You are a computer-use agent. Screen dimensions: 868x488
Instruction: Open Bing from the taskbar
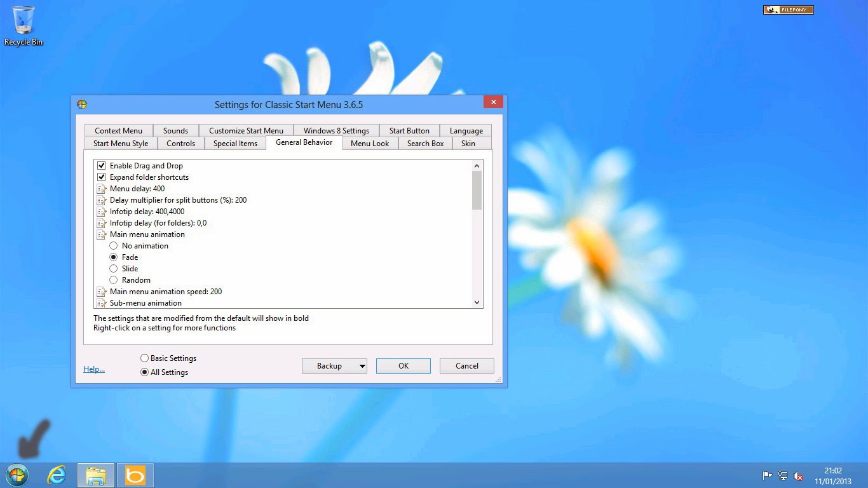coord(134,475)
